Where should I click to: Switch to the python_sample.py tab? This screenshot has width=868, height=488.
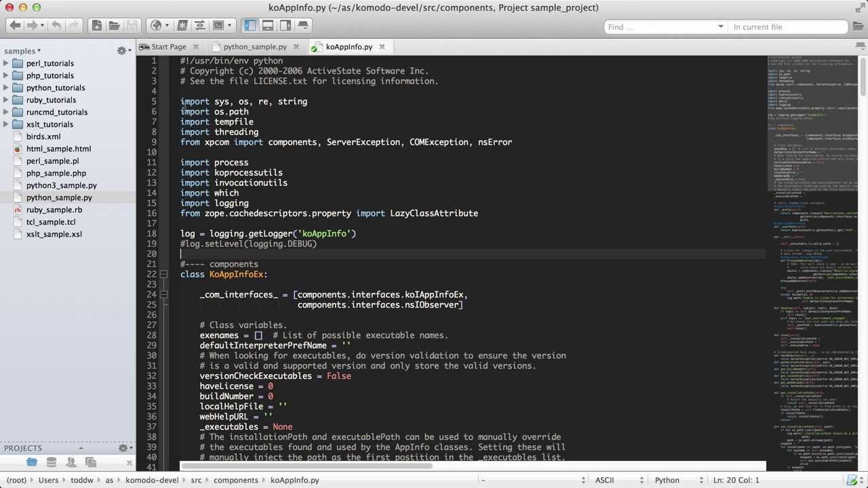(255, 47)
